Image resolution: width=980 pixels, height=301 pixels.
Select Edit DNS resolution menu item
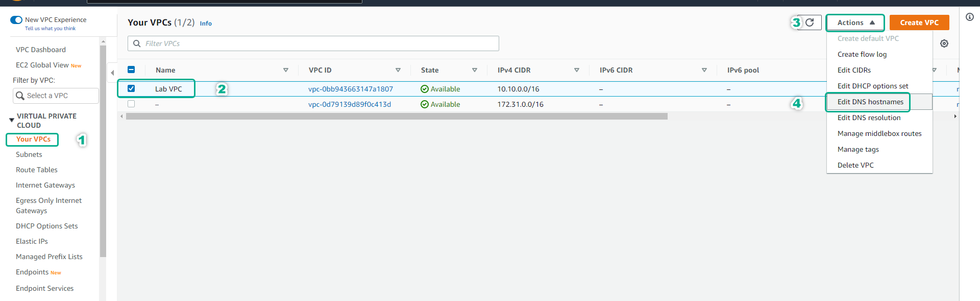(x=869, y=118)
